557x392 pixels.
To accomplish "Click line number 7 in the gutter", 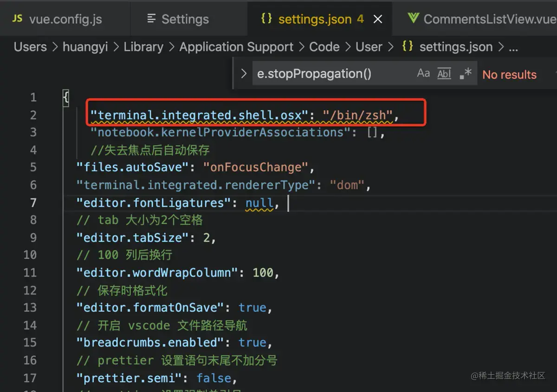I will tap(33, 203).
